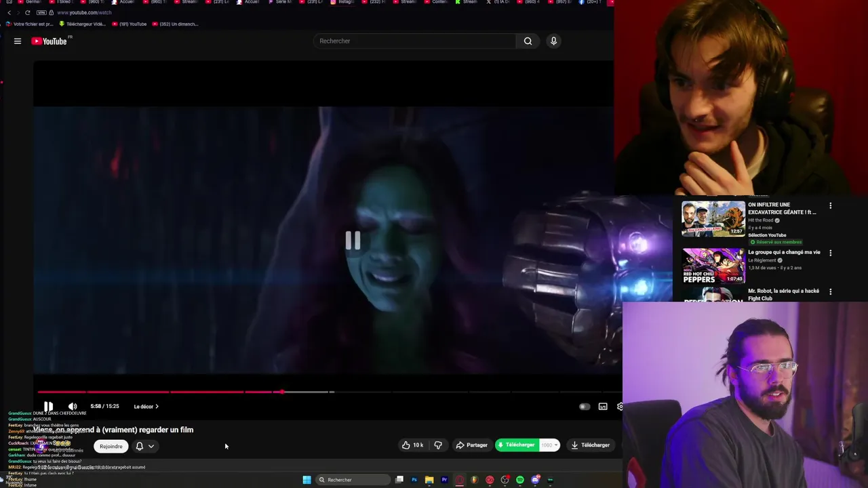Open the Windows Start menu
This screenshot has height=488, width=868.
(307, 480)
